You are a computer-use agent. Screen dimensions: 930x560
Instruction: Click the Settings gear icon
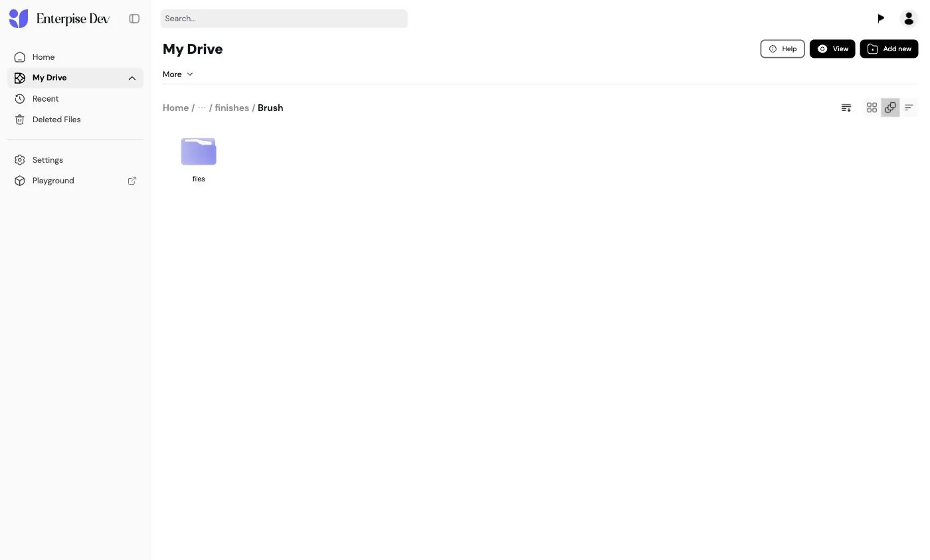(20, 160)
